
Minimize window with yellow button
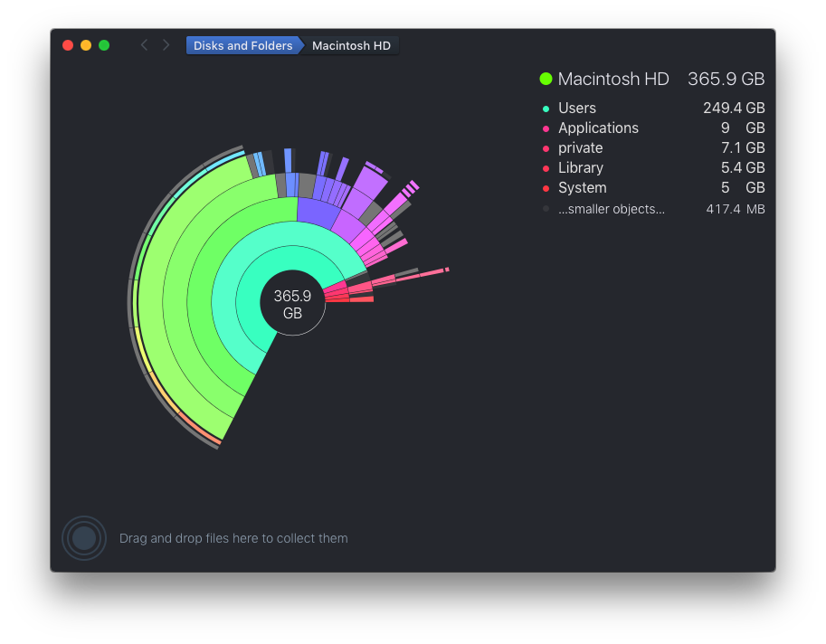click(86, 45)
